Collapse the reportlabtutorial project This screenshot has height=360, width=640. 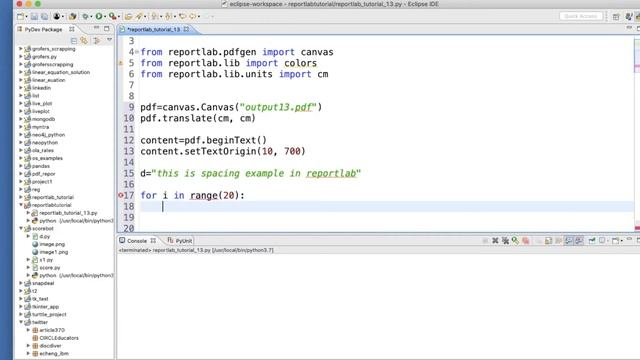(x=21, y=205)
